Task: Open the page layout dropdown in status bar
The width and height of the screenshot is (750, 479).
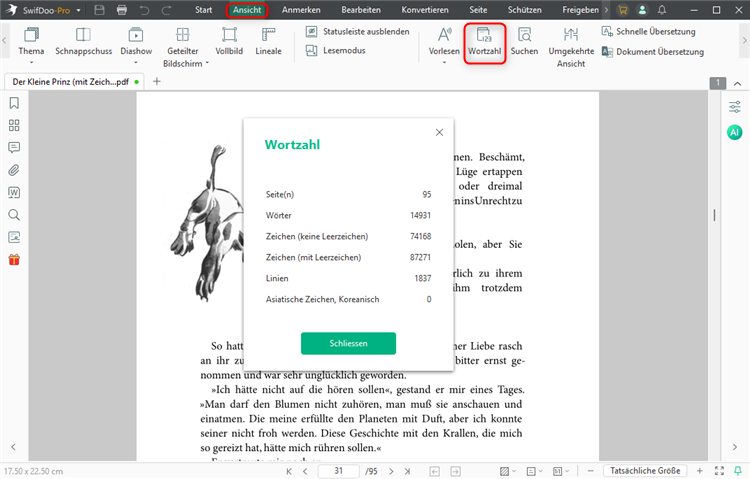Action: coord(534,471)
